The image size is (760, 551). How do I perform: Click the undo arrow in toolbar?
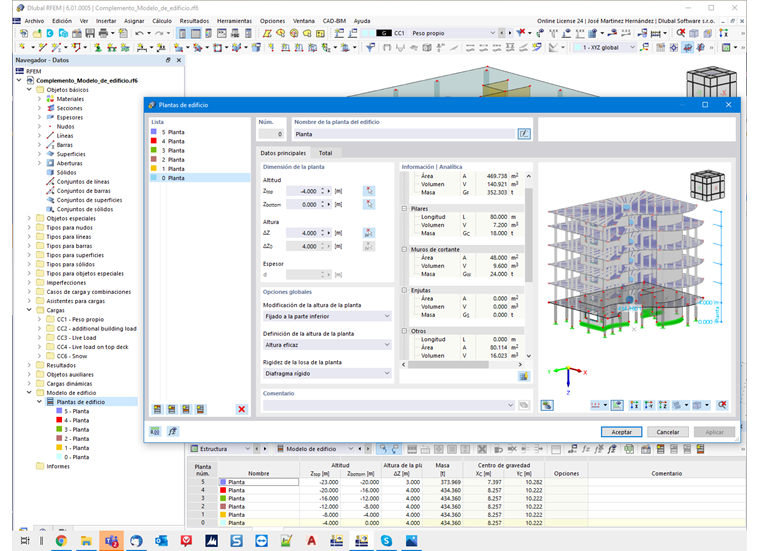139,33
